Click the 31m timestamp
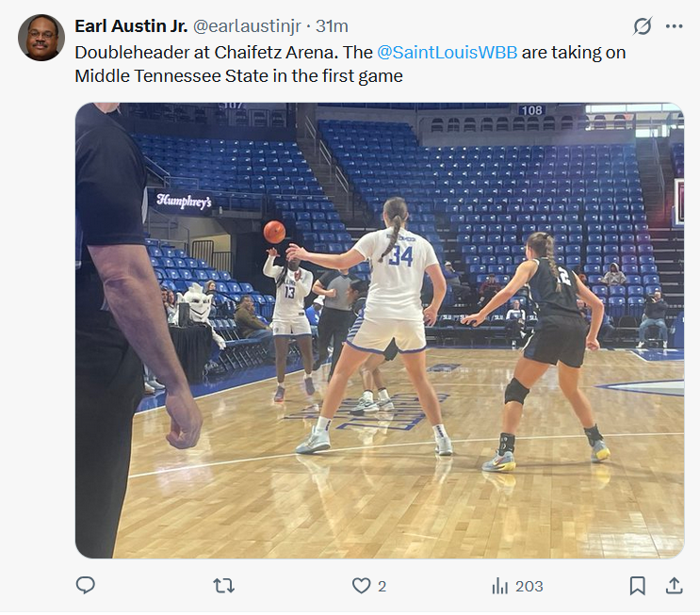 click(x=332, y=25)
